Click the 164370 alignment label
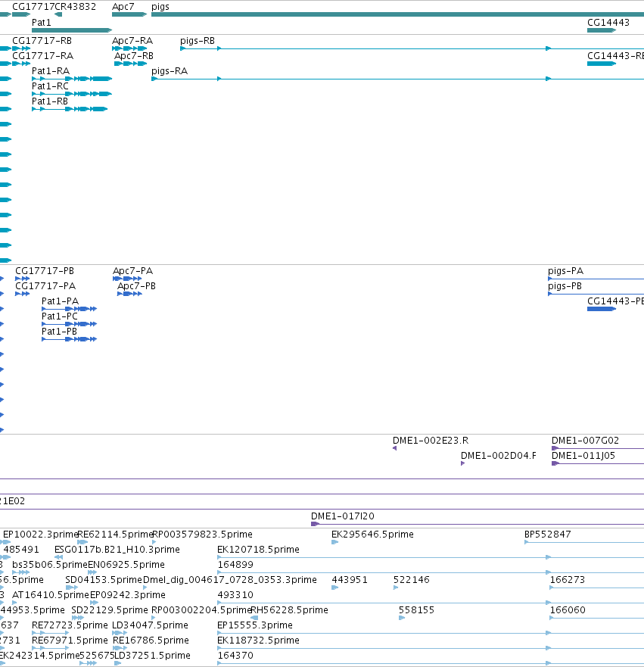 click(235, 656)
